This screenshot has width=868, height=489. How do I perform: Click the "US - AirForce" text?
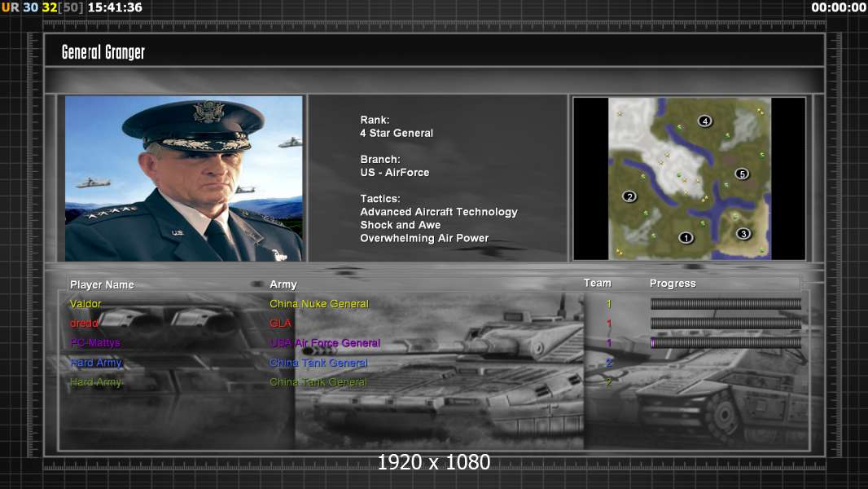click(395, 172)
